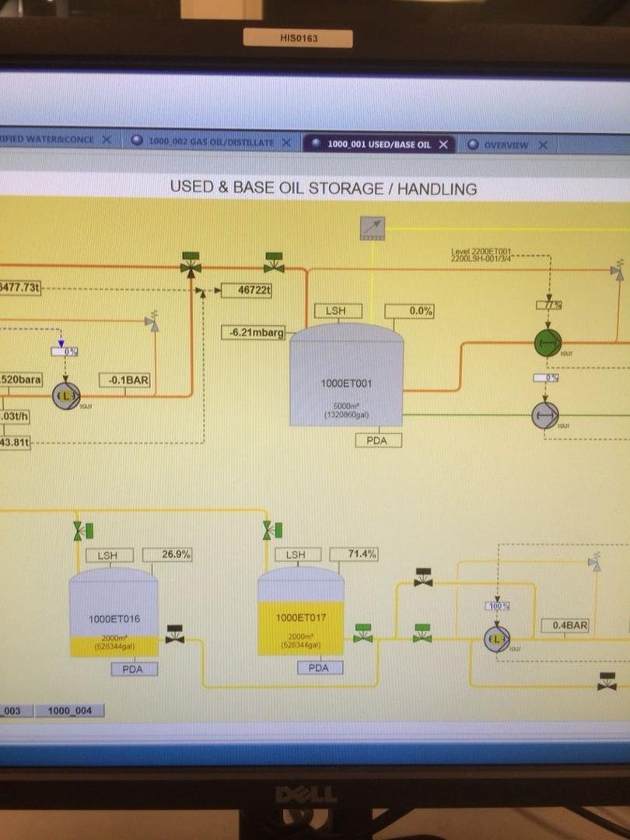Open tank 1000ET017 faceplate

coord(300,611)
